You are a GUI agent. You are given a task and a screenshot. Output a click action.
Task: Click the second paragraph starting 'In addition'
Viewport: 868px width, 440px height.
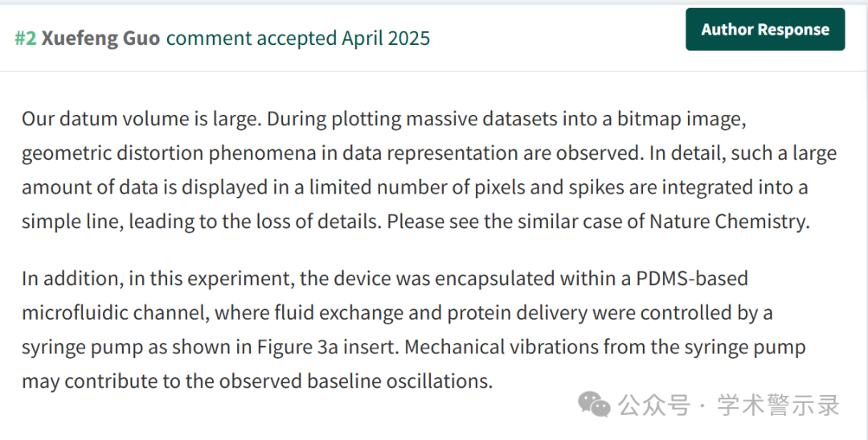point(413,329)
